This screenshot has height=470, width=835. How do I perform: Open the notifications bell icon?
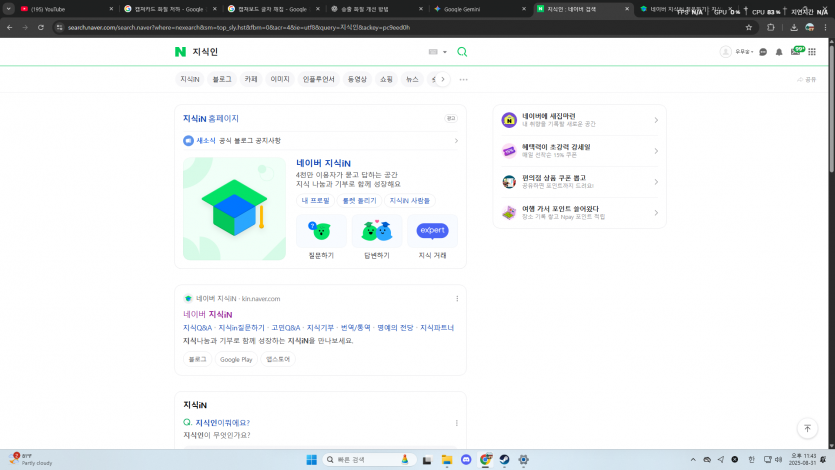tap(779, 52)
